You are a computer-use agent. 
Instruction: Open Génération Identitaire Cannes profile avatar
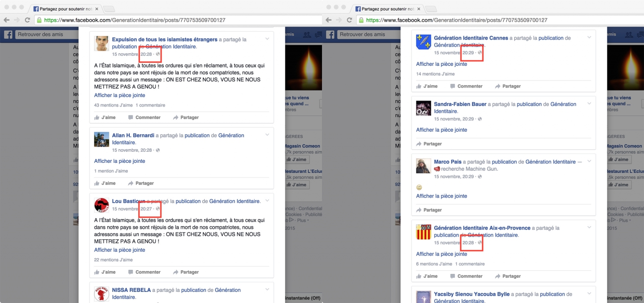[x=424, y=42]
